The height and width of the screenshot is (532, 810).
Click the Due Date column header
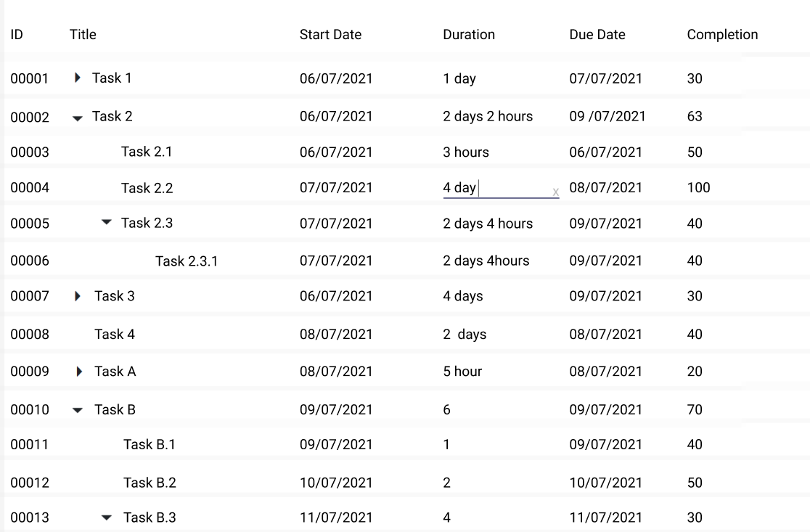click(597, 34)
